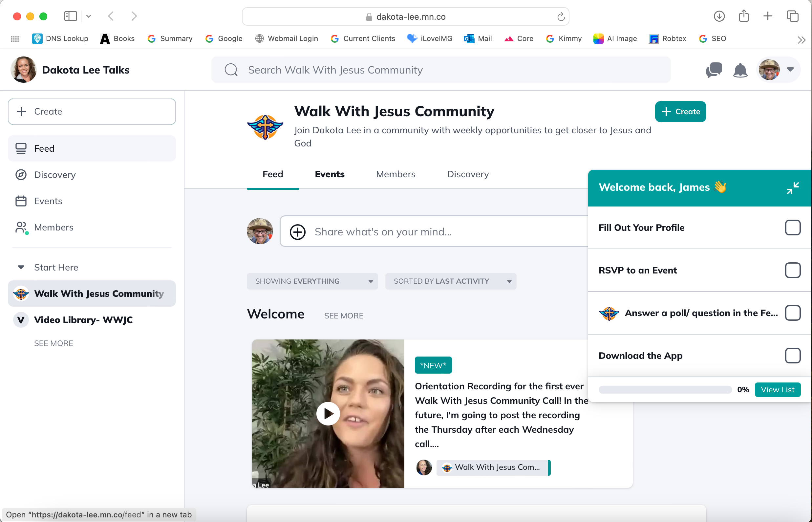Click the teal Create button
The height and width of the screenshot is (522, 812).
(x=680, y=112)
